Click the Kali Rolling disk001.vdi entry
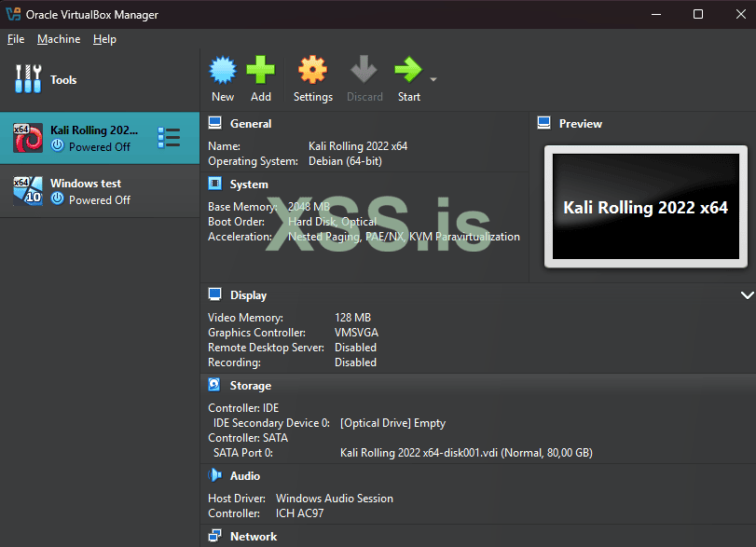This screenshot has height=547, width=756. [466, 453]
